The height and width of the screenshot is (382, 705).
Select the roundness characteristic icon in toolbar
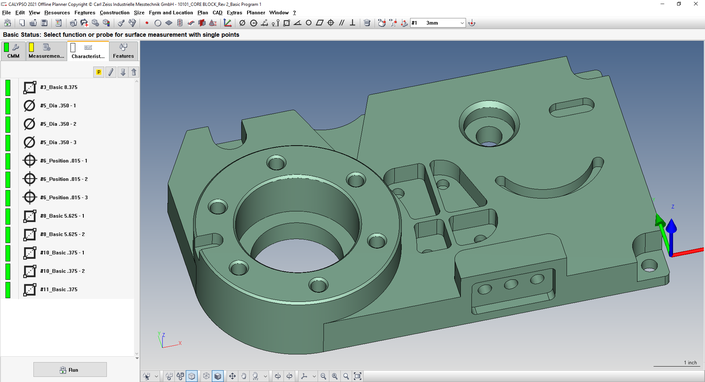pyautogui.click(x=308, y=23)
